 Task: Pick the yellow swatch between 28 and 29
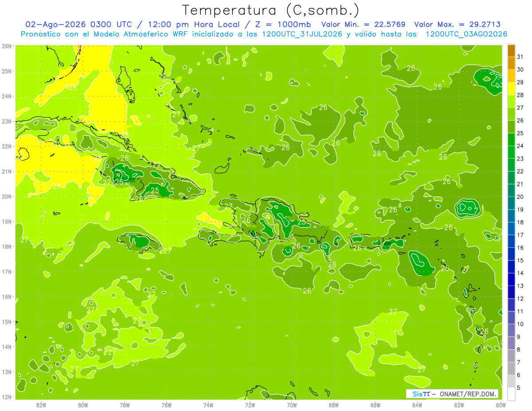pyautogui.click(x=511, y=89)
